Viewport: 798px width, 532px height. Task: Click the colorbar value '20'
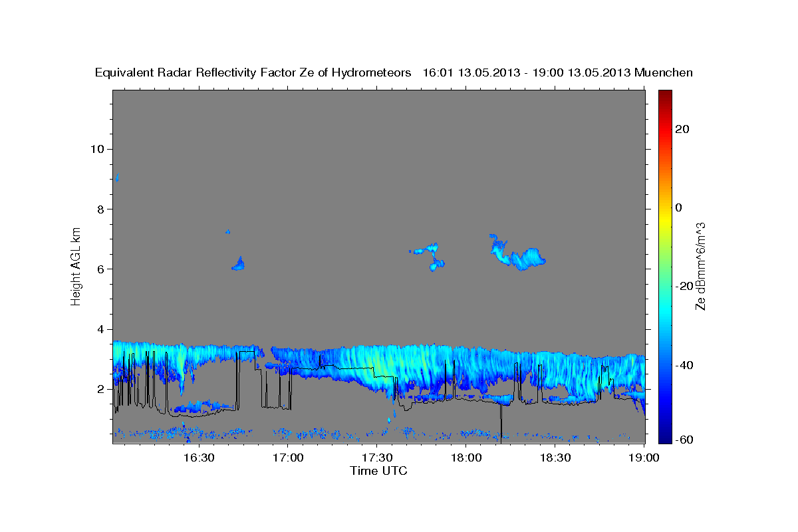point(682,129)
